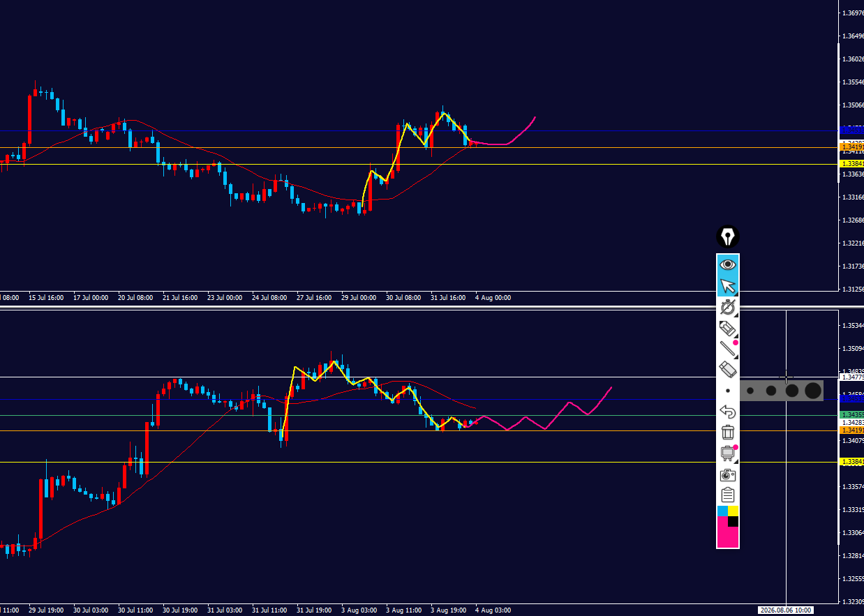
Task: Click the white 1.34775 price label
Action: 853,377
